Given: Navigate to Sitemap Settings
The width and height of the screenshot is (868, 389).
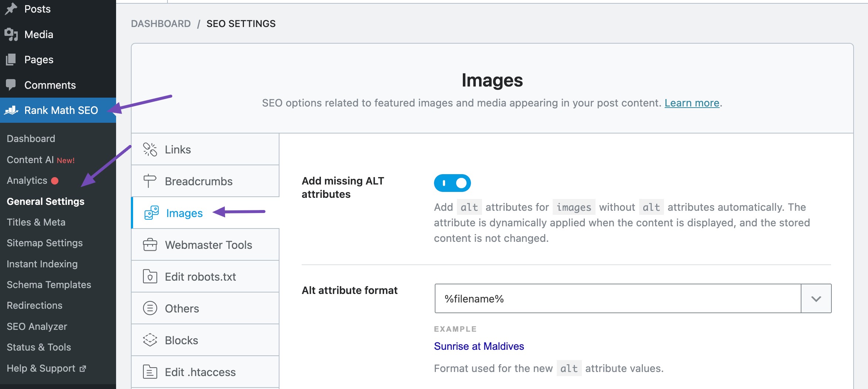Looking at the screenshot, I should coord(44,243).
